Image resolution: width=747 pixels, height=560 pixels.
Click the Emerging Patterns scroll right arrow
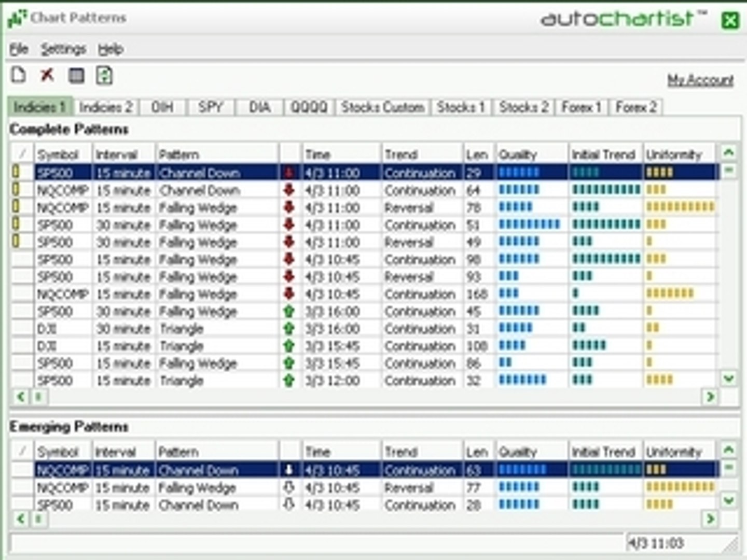[x=710, y=519]
